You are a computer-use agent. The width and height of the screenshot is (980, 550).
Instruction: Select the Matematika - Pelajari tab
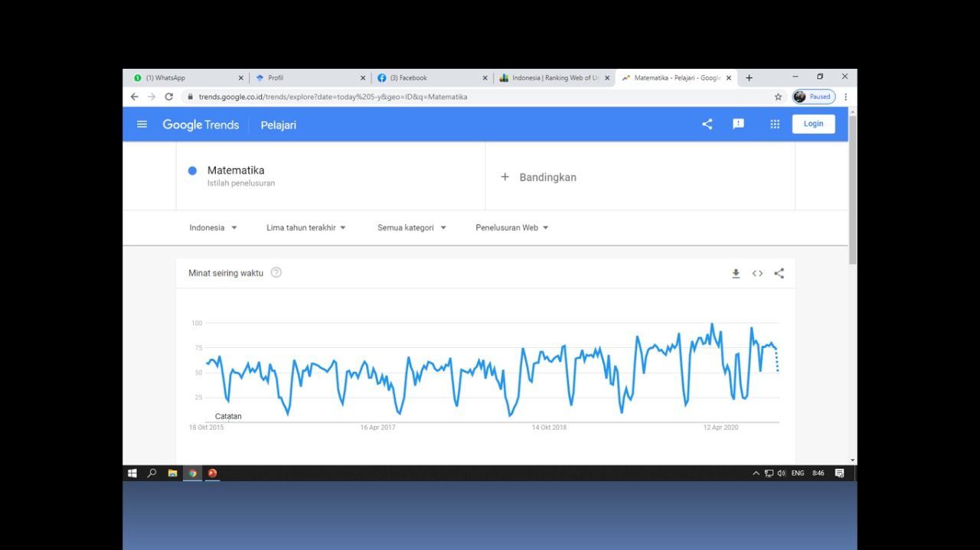[676, 77]
